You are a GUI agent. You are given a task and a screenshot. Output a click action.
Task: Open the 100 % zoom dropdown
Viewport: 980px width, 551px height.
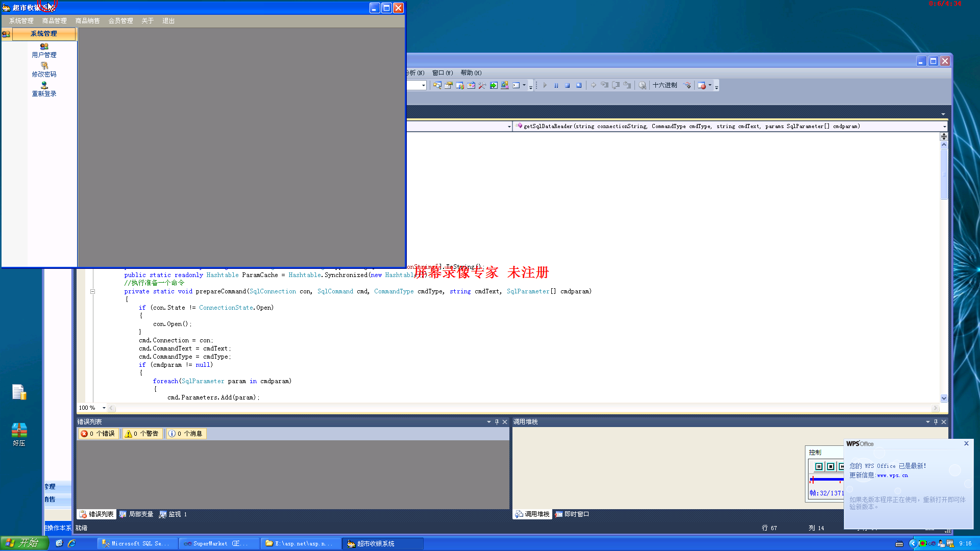pos(104,408)
